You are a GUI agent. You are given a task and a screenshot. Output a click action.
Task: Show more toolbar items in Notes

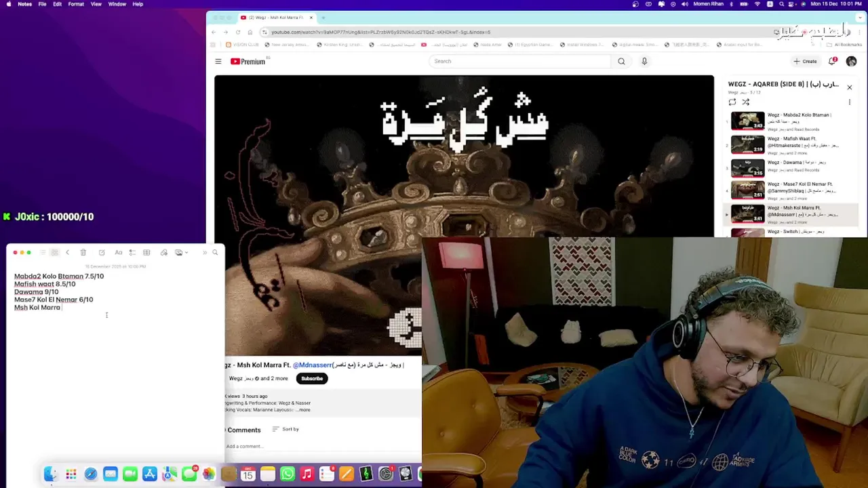click(x=205, y=252)
